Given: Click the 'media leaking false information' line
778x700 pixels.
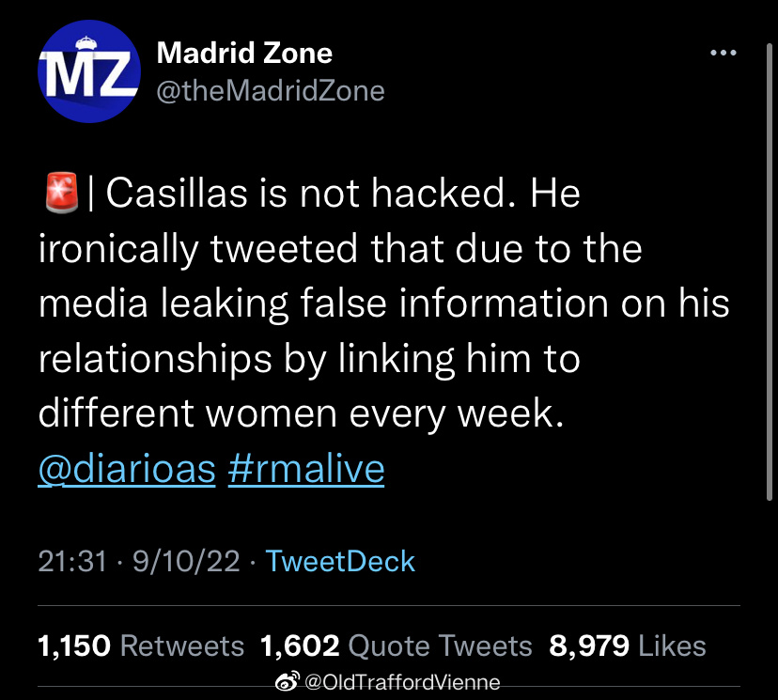Looking at the screenshot, I should [383, 305].
